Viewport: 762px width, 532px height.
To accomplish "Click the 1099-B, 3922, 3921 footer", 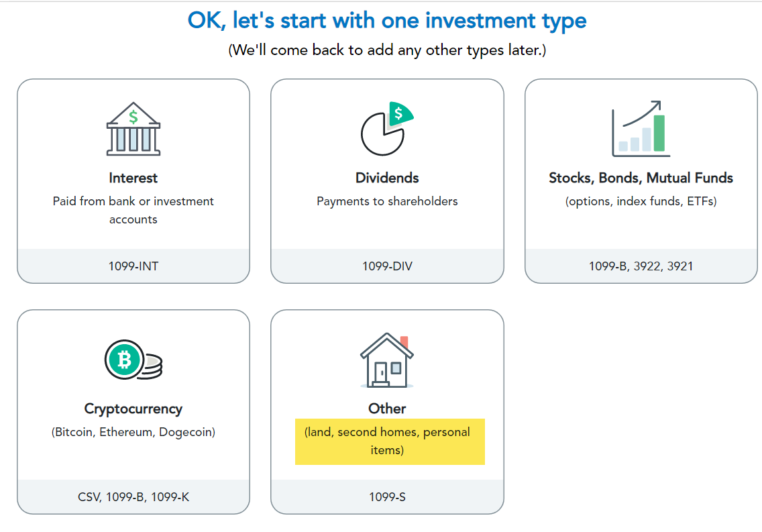I will click(641, 266).
